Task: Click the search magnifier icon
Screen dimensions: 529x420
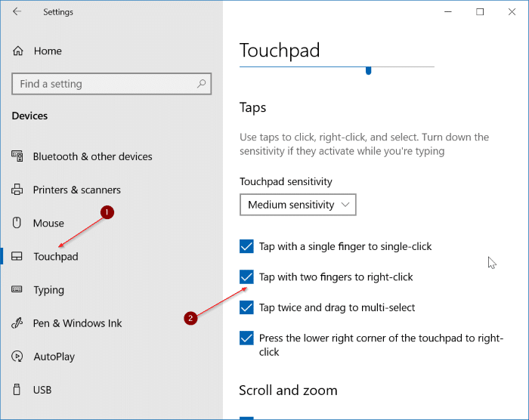Action: tap(202, 83)
